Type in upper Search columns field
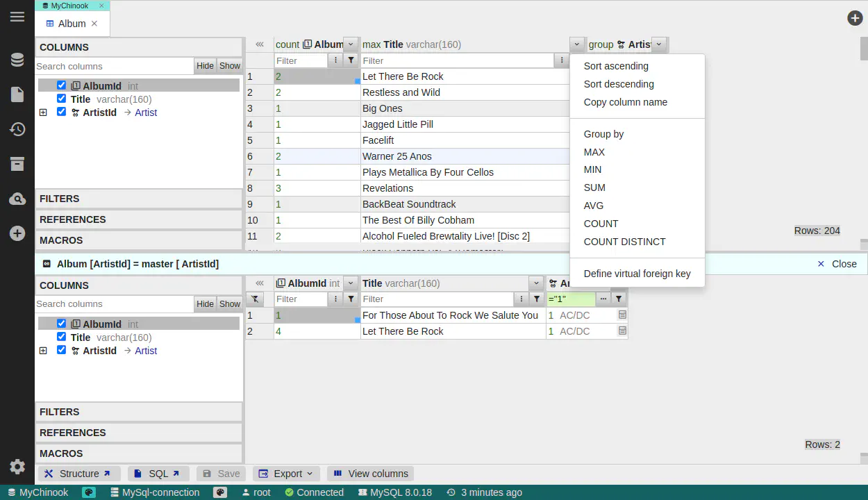This screenshot has height=500, width=868. click(114, 66)
